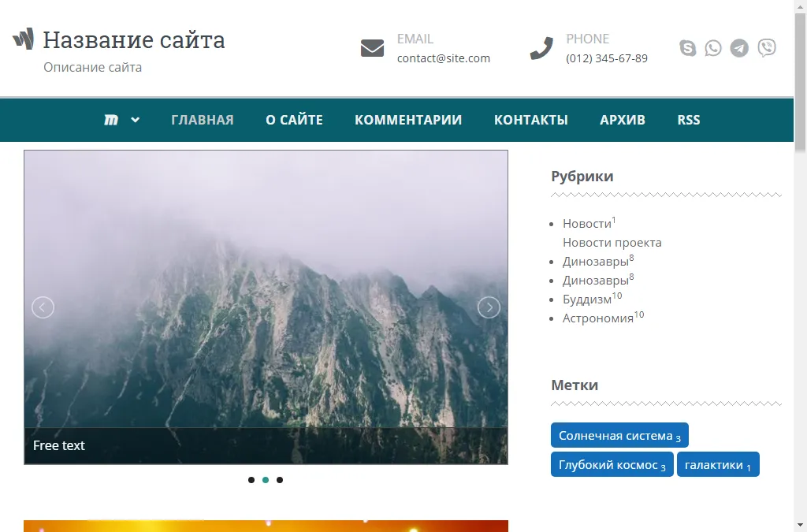Select the third slider dot
The width and height of the screenshot is (807, 532).
point(280,480)
